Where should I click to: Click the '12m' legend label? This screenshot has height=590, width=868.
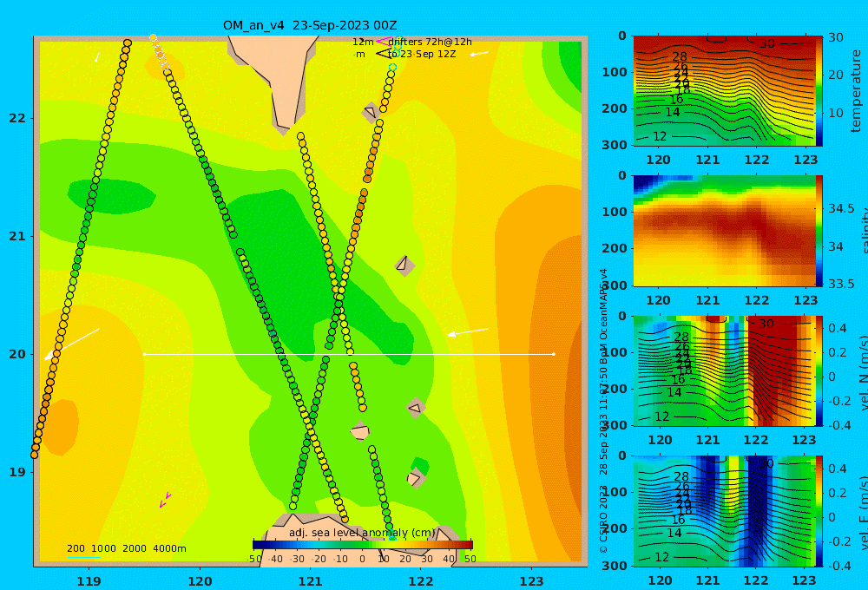[x=363, y=42]
